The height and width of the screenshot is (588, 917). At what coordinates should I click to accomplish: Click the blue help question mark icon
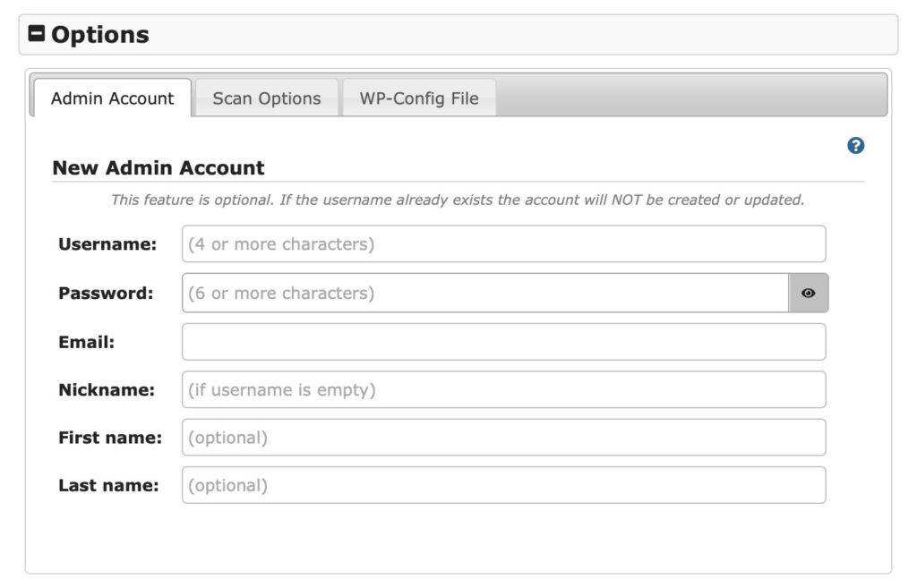(855, 146)
